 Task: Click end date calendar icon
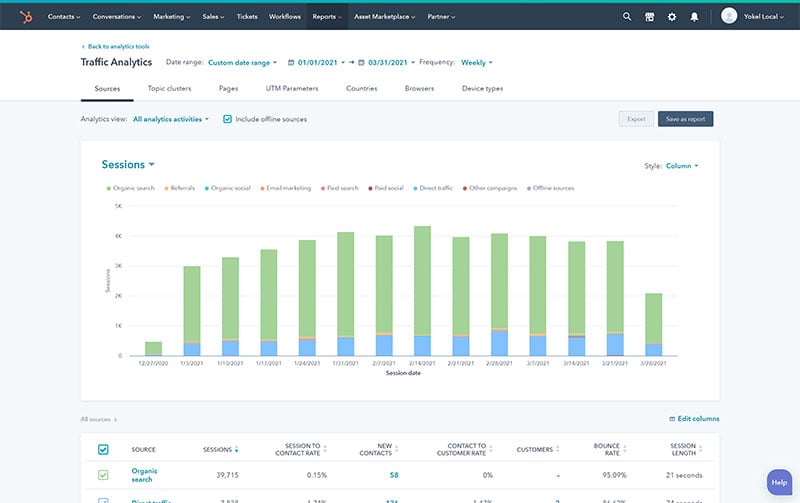(x=361, y=63)
